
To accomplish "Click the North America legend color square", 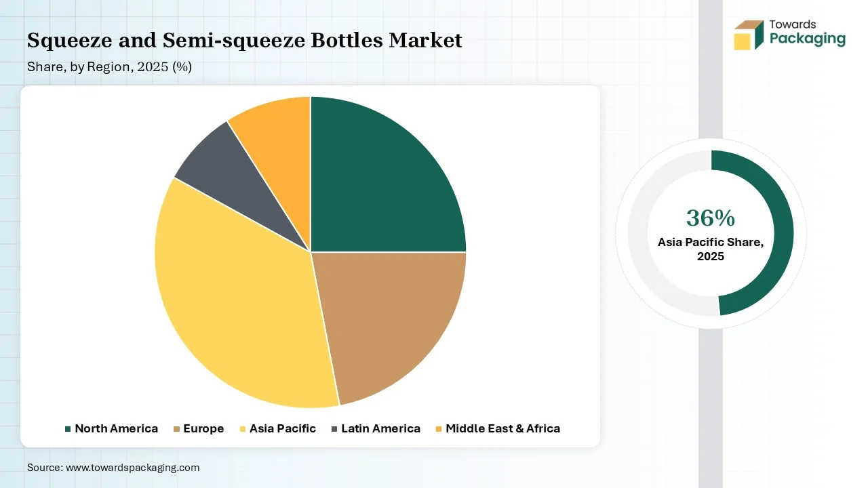I will [68, 429].
